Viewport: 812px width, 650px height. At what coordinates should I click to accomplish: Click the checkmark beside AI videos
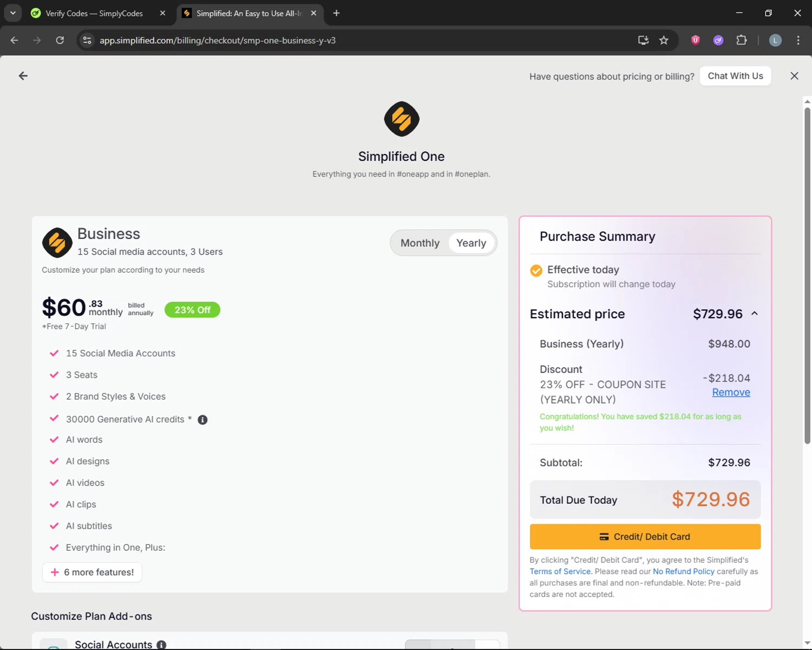pyautogui.click(x=54, y=483)
